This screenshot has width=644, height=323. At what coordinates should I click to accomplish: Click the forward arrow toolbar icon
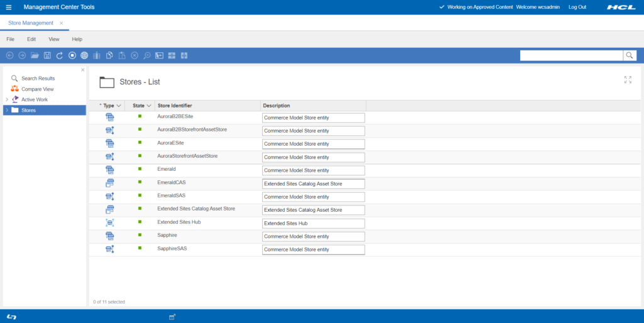click(22, 55)
